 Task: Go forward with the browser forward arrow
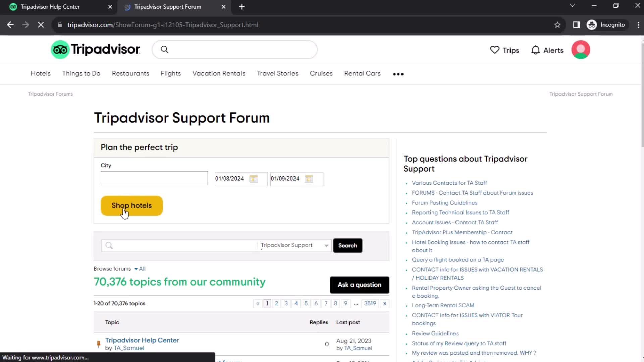click(x=25, y=25)
